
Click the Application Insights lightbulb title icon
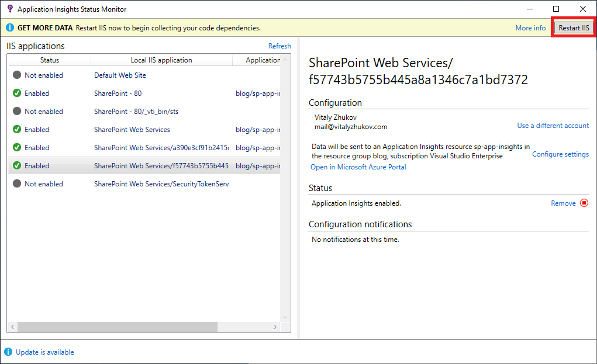pos(10,9)
